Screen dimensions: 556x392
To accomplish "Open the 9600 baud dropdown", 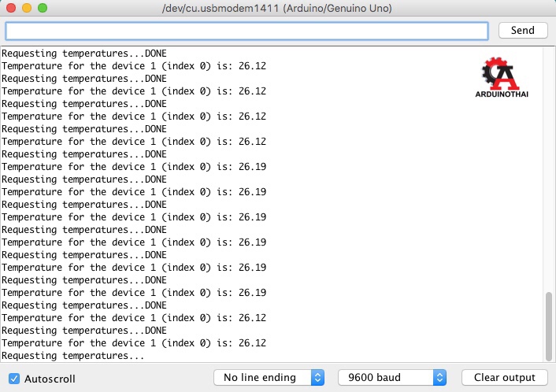I will pos(392,378).
